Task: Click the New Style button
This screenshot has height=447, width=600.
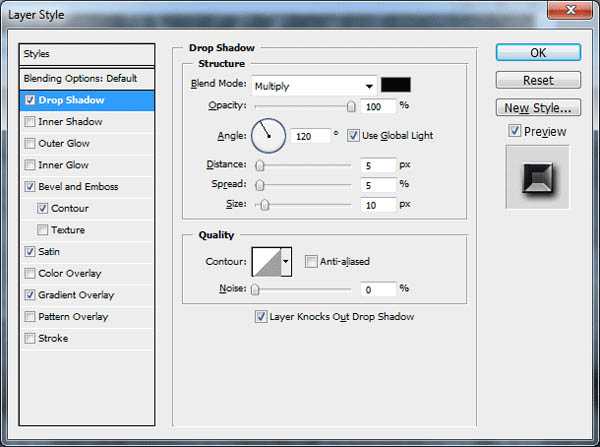Action: click(538, 107)
